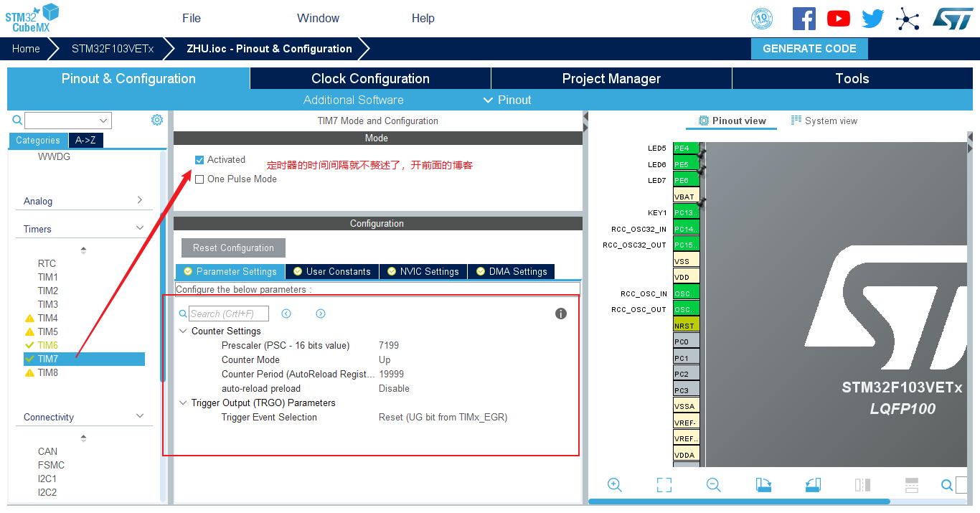Open the User Constants tab
Viewport: 980px width, 513px height.
(332, 271)
